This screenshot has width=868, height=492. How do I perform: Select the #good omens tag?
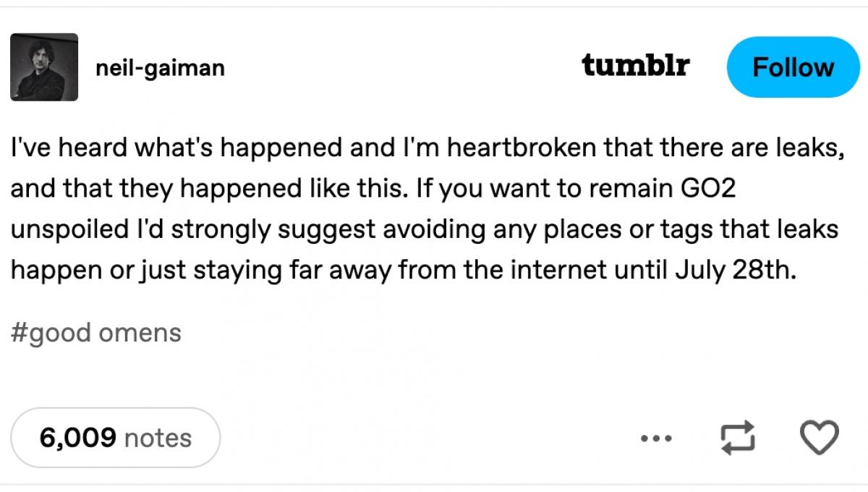coord(95,333)
